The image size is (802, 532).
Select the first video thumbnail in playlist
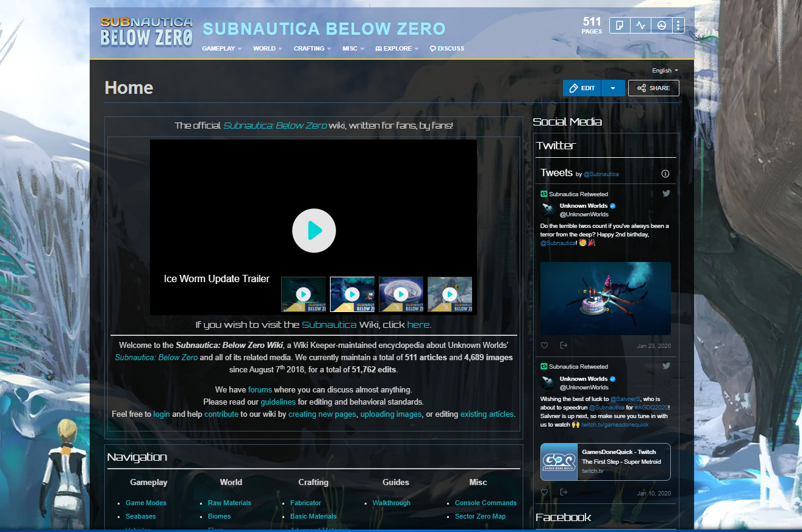click(x=303, y=294)
